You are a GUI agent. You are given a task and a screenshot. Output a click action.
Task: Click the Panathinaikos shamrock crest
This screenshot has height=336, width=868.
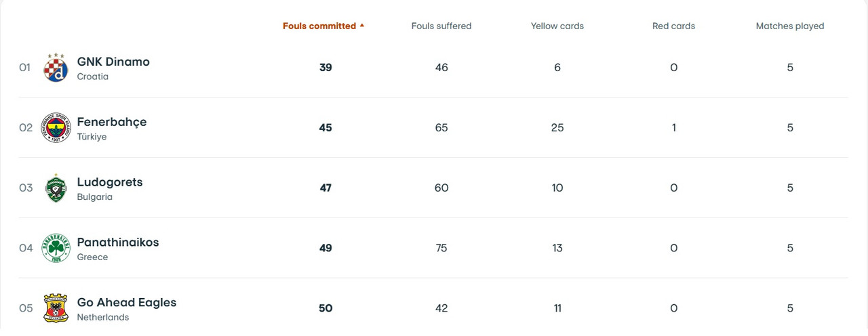56,248
